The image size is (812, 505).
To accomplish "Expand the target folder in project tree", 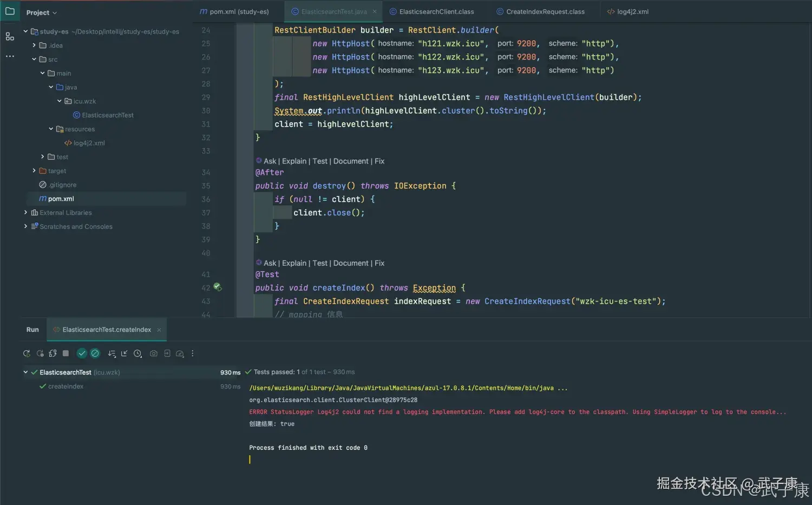I will [34, 171].
